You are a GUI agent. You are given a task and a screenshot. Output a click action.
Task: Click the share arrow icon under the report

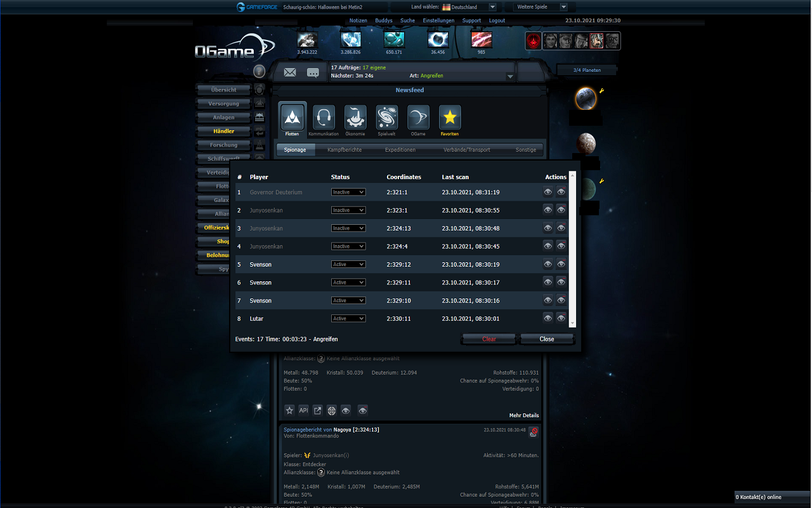point(318,410)
